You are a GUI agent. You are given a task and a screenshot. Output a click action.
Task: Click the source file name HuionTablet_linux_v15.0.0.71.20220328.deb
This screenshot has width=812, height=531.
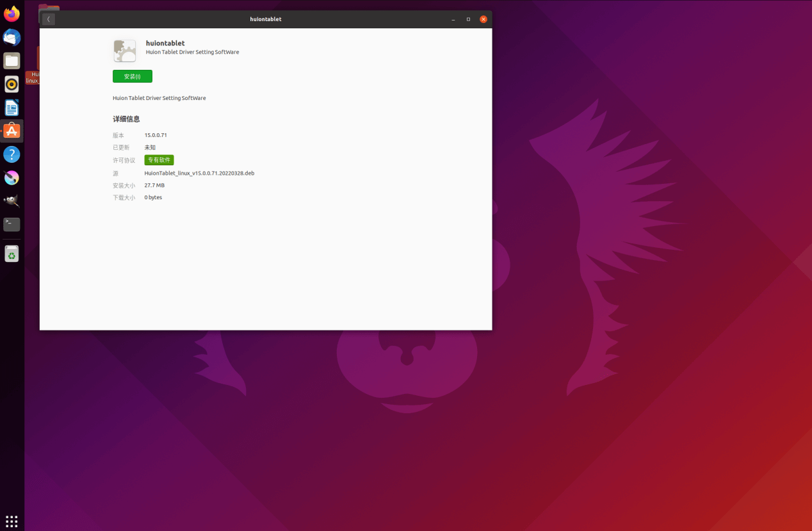199,173
